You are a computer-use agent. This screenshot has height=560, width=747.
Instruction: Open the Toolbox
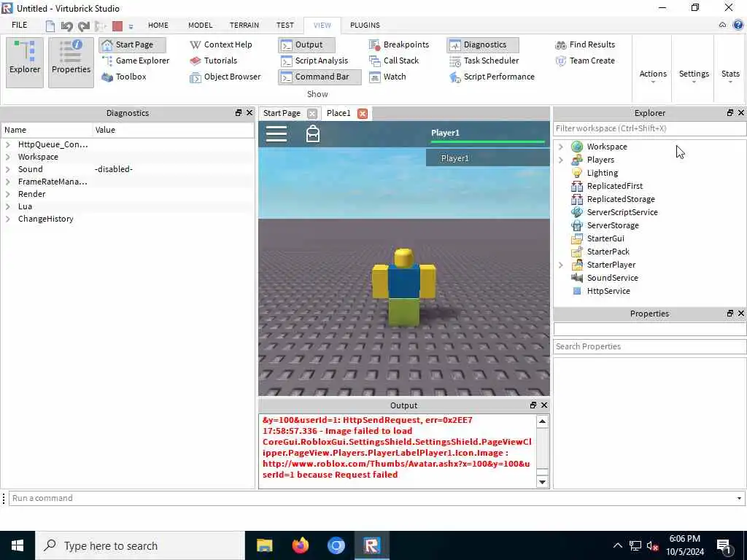point(124,77)
